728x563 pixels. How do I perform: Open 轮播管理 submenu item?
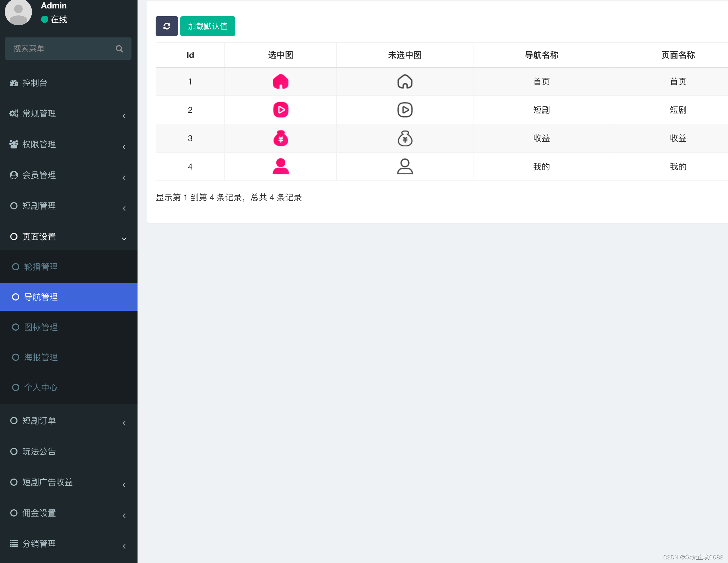(41, 267)
